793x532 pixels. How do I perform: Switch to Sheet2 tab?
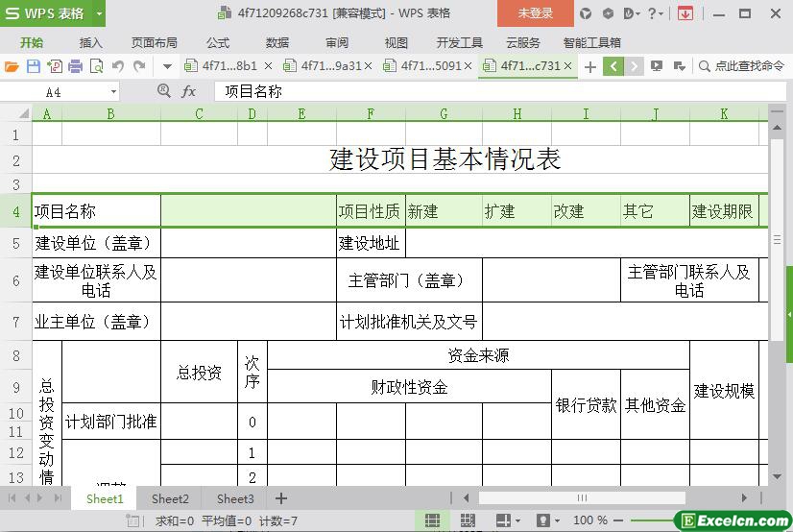point(170,498)
